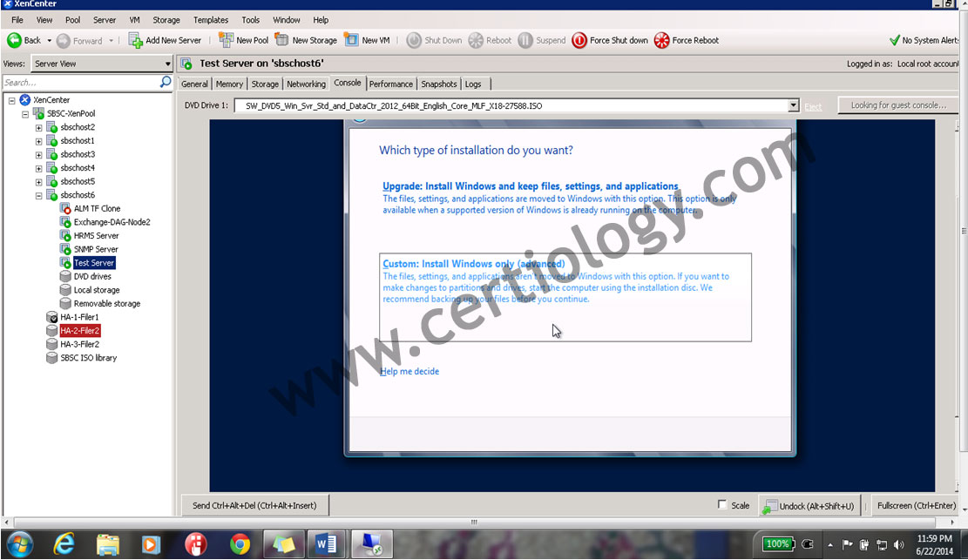The height and width of the screenshot is (560, 968).
Task: Click the Shut Down power icon
Action: [414, 40]
